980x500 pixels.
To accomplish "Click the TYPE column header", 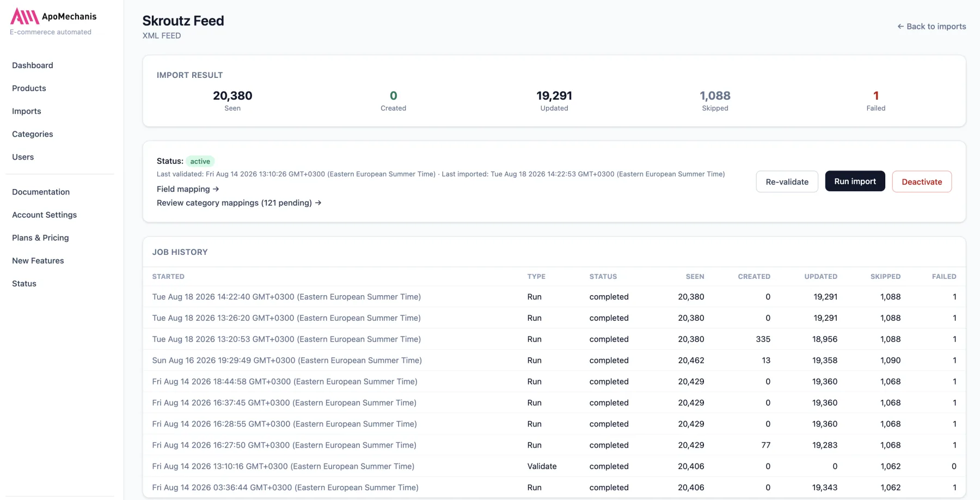I will point(536,277).
